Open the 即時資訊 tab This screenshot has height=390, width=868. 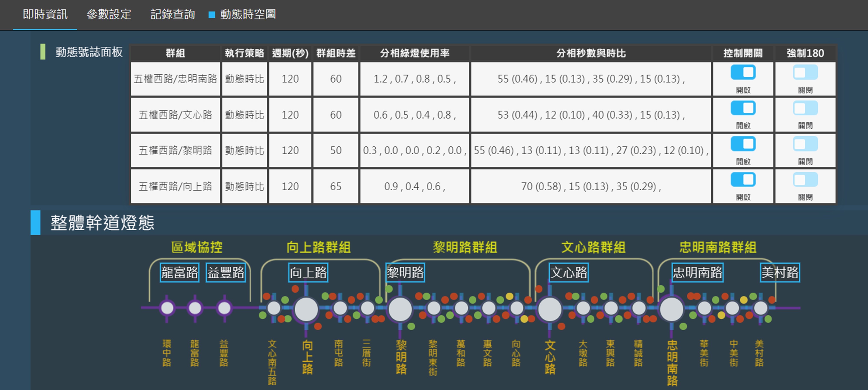point(45,15)
